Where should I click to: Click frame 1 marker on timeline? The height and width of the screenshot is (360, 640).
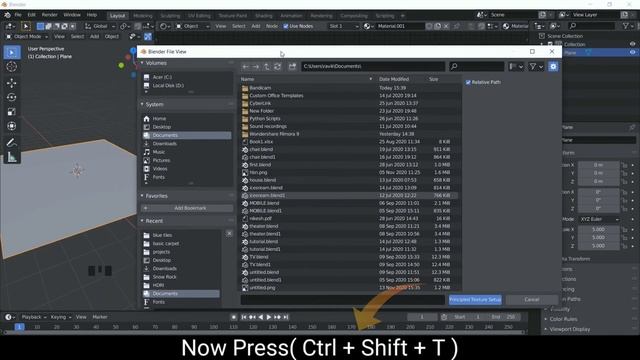coord(19,327)
